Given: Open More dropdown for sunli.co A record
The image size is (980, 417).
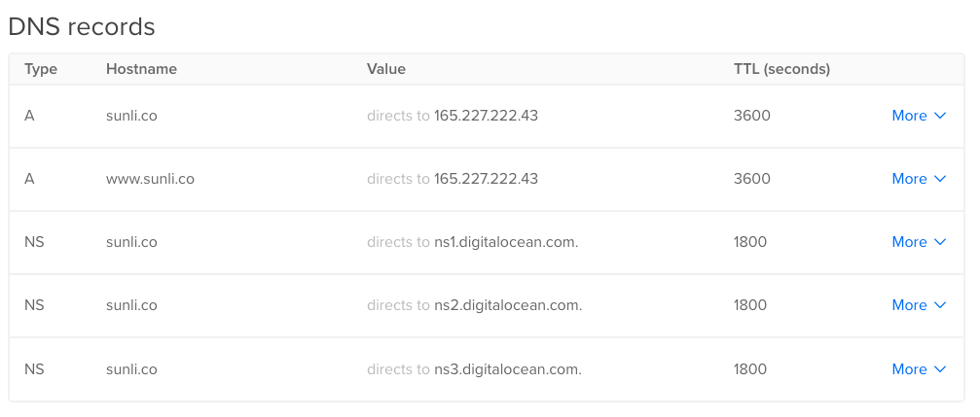Looking at the screenshot, I should (918, 116).
